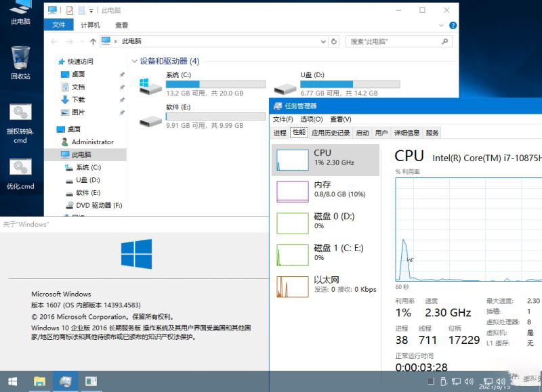Click the Windows Start button
542x392 pixels.
click(x=12, y=381)
